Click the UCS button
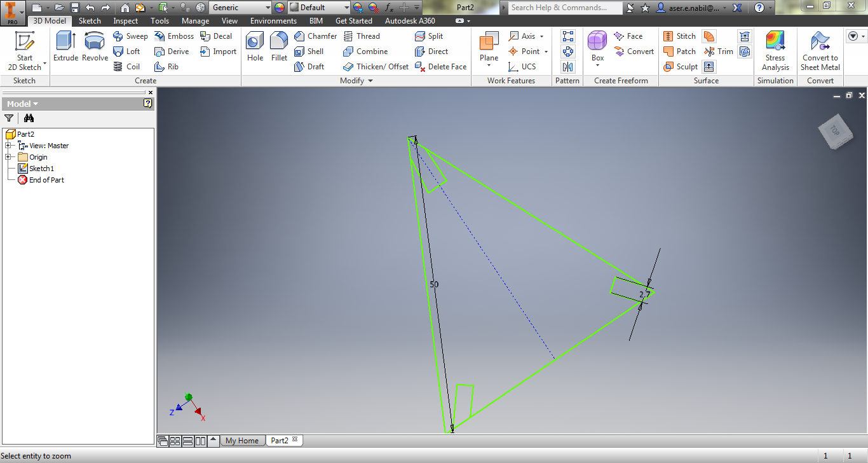 pyautogui.click(x=522, y=67)
